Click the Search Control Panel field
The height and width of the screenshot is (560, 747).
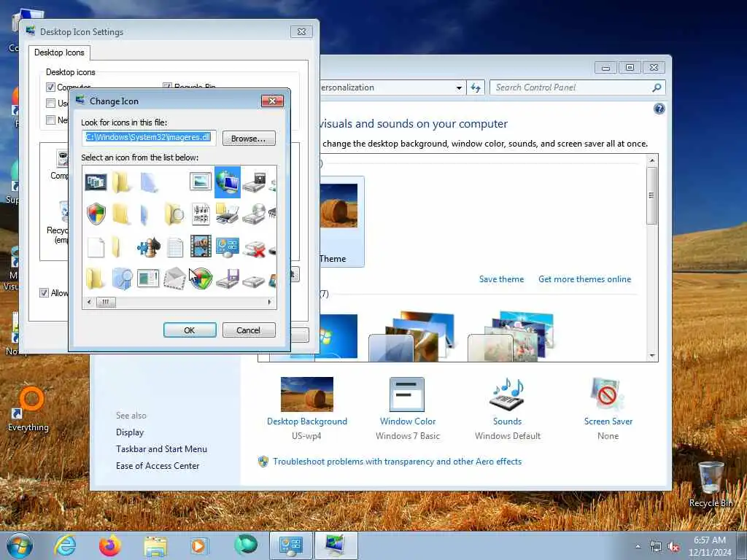click(572, 87)
